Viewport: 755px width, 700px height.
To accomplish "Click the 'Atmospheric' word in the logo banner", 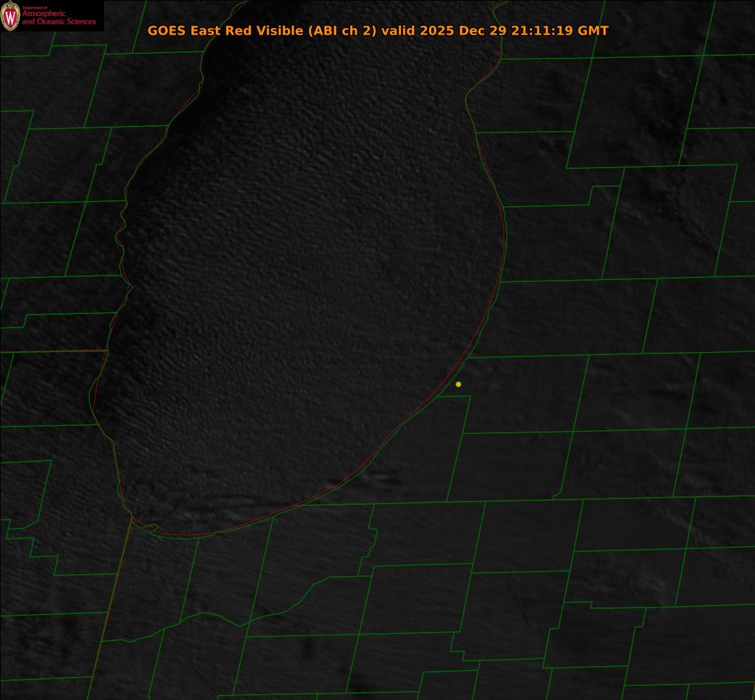I will point(44,14).
